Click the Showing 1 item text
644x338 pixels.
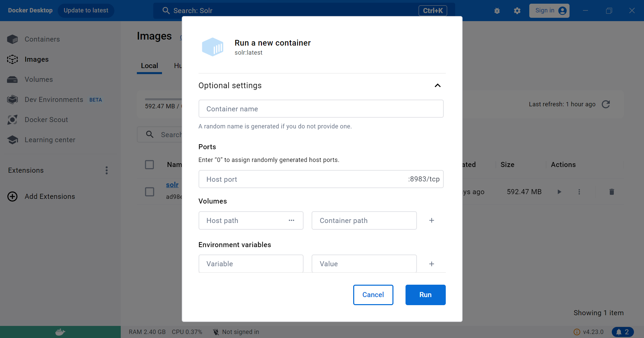598,313
